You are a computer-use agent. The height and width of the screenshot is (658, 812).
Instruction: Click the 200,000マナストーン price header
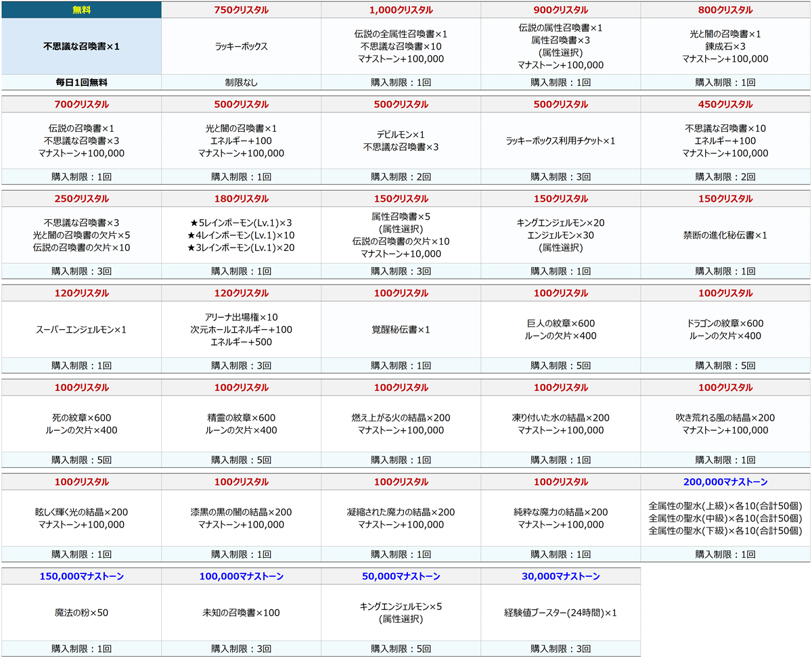(725, 482)
